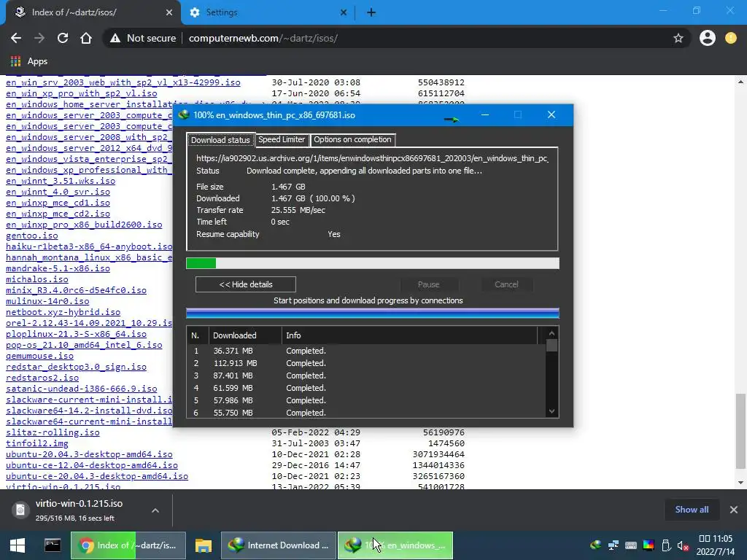
Task: Reload the page with the refresh icon
Action: [63, 38]
